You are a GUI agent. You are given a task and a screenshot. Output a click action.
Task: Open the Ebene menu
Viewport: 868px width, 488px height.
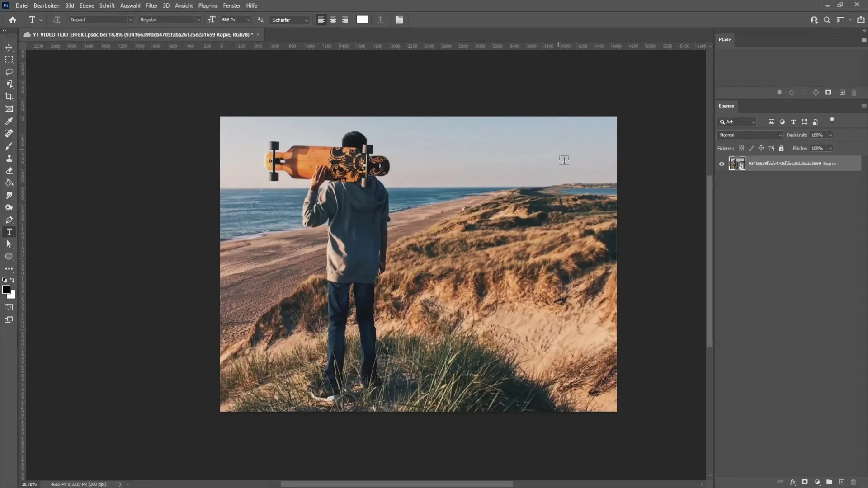click(x=87, y=5)
